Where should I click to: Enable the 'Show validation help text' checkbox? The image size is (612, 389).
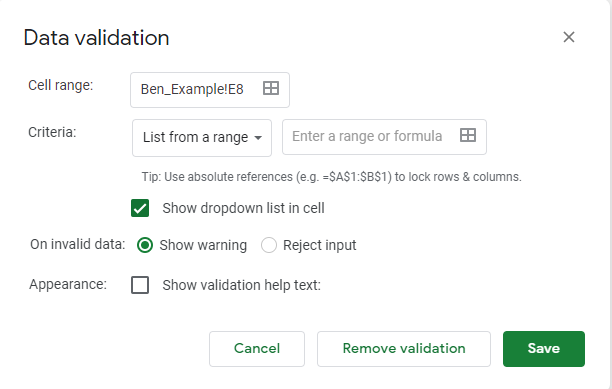coord(140,285)
